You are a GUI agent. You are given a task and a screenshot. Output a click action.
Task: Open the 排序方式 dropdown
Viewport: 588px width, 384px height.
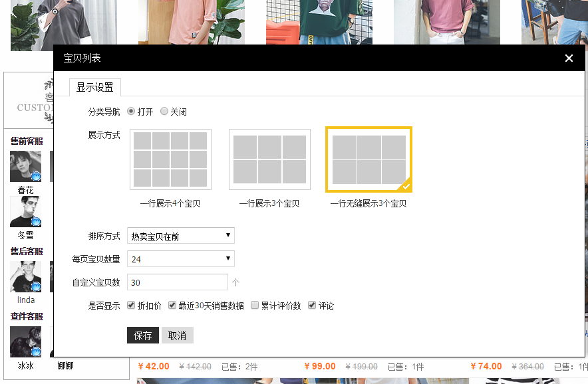click(180, 236)
